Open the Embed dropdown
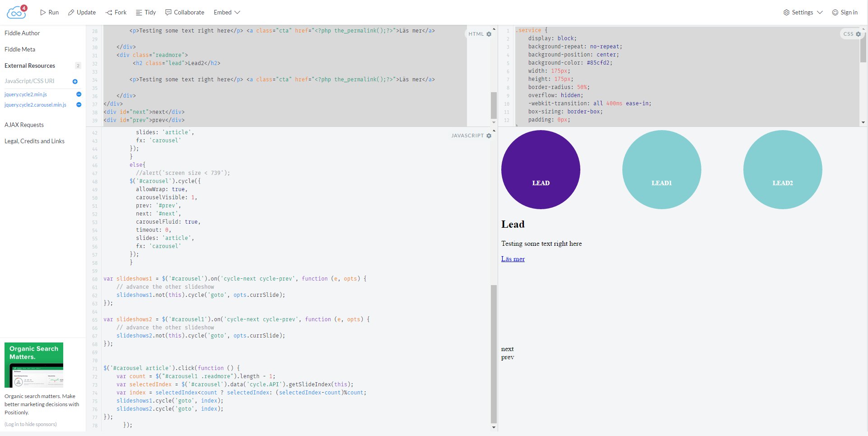The height and width of the screenshot is (436, 868). [x=227, y=13]
